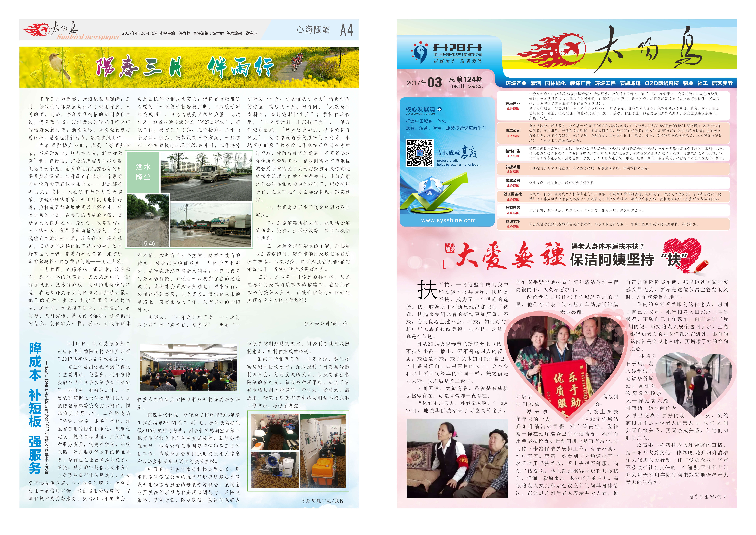Select 园林绿化 in the blue navigation bar
The image size is (756, 535).
555,83
